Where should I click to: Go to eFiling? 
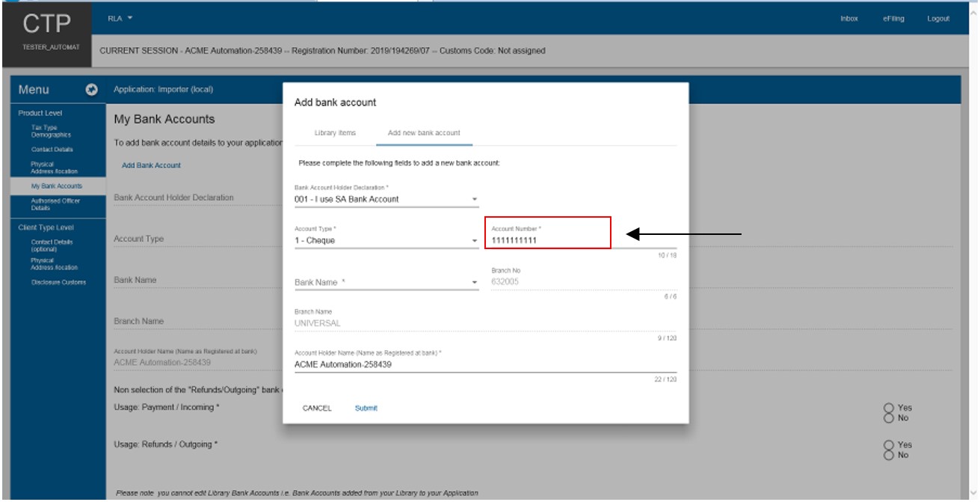893,19
